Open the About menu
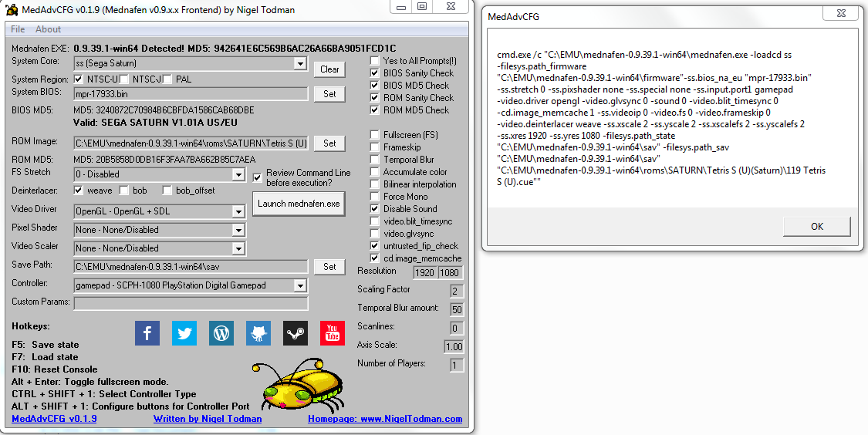This screenshot has height=435, width=868. coord(48,29)
